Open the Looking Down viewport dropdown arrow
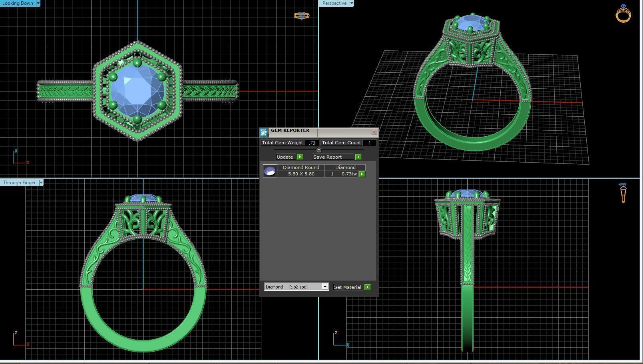 click(x=38, y=3)
